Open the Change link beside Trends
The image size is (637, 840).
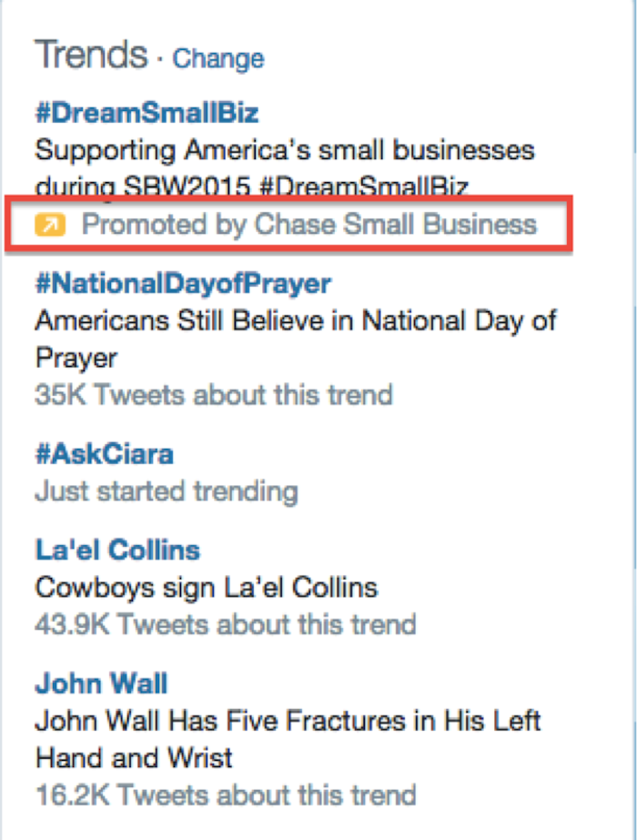[x=218, y=58]
